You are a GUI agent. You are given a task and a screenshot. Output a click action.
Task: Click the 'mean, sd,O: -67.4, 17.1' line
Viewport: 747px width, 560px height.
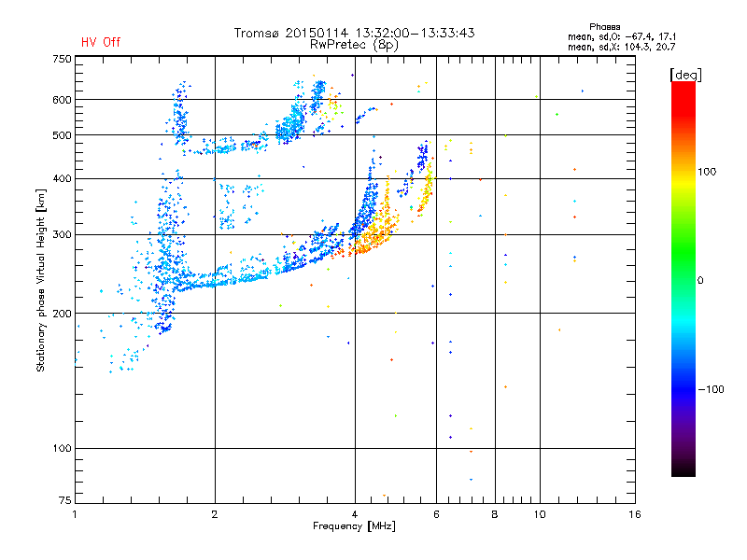pyautogui.click(x=622, y=36)
